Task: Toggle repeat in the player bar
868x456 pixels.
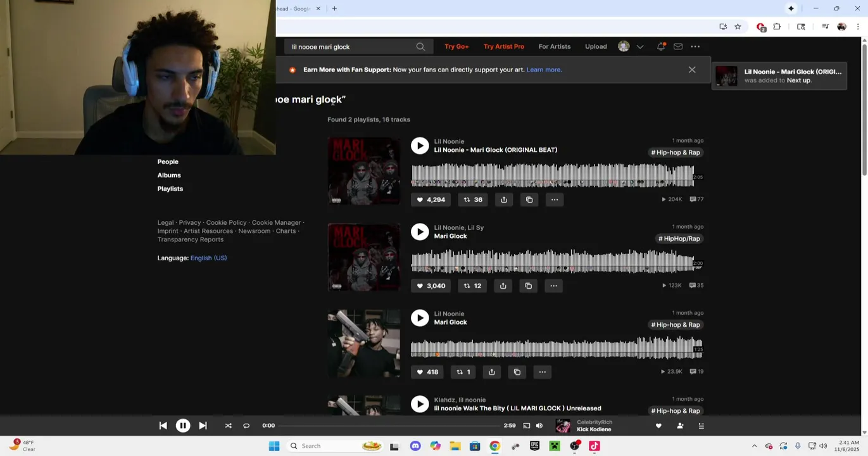Action: [246, 426]
